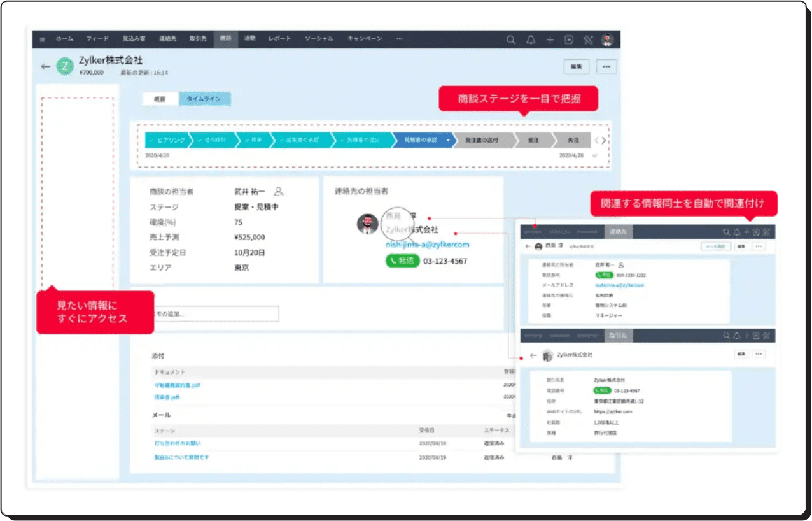Click the 西島 淳 contact photo
The width and height of the screenshot is (812, 521).
pos(367,224)
